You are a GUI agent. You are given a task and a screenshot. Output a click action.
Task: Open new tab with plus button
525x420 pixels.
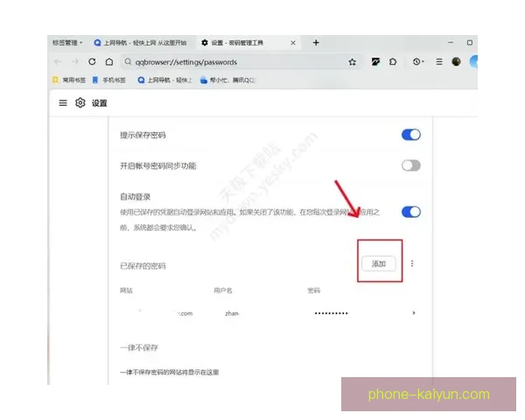click(x=316, y=43)
